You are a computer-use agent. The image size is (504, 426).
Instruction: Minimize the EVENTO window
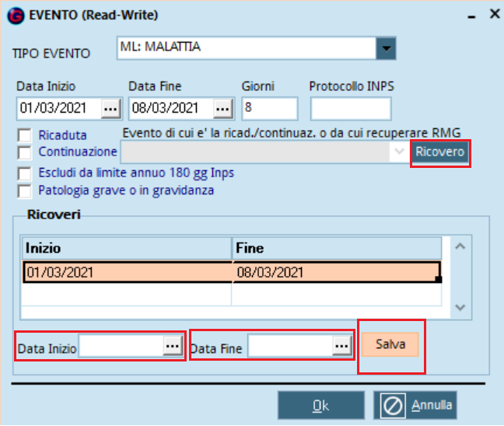(x=471, y=16)
